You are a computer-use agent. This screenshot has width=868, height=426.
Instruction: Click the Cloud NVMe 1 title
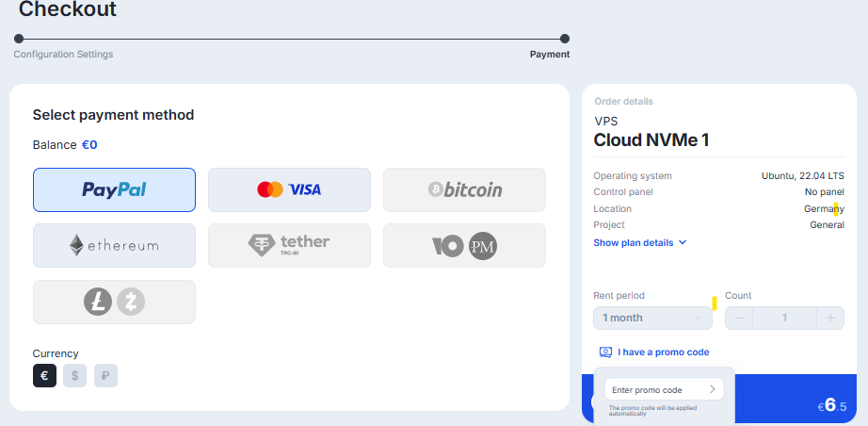tap(651, 140)
